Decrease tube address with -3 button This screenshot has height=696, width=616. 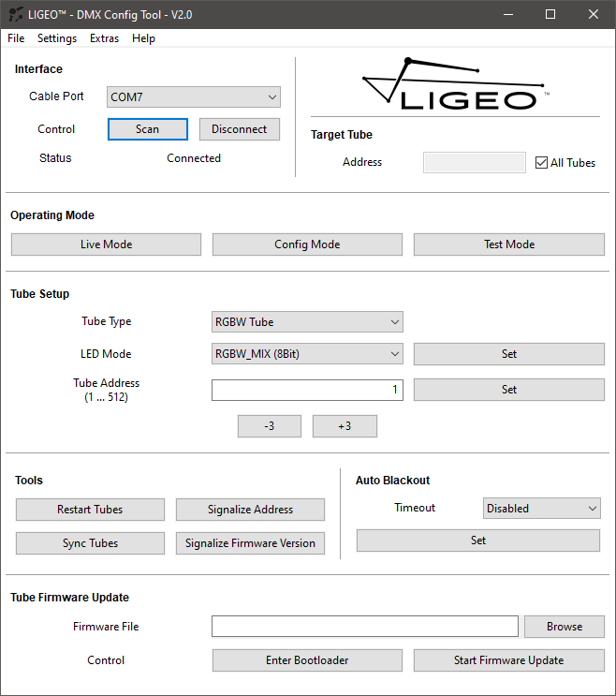coord(270,426)
